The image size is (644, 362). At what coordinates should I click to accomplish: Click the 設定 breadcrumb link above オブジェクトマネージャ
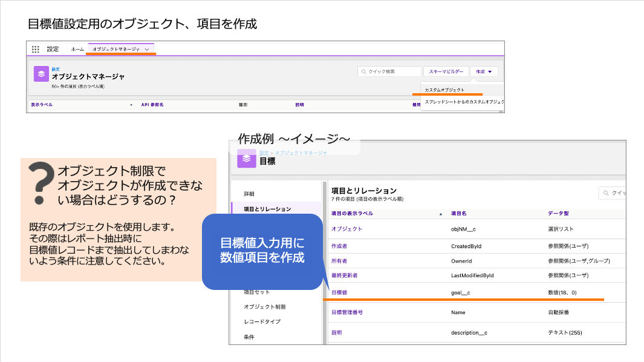point(56,69)
